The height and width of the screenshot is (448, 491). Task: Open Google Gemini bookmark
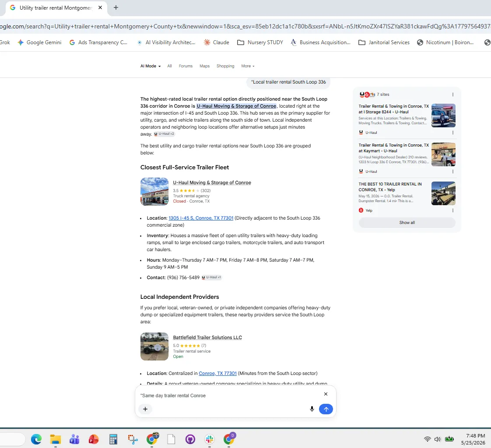[x=39, y=42]
